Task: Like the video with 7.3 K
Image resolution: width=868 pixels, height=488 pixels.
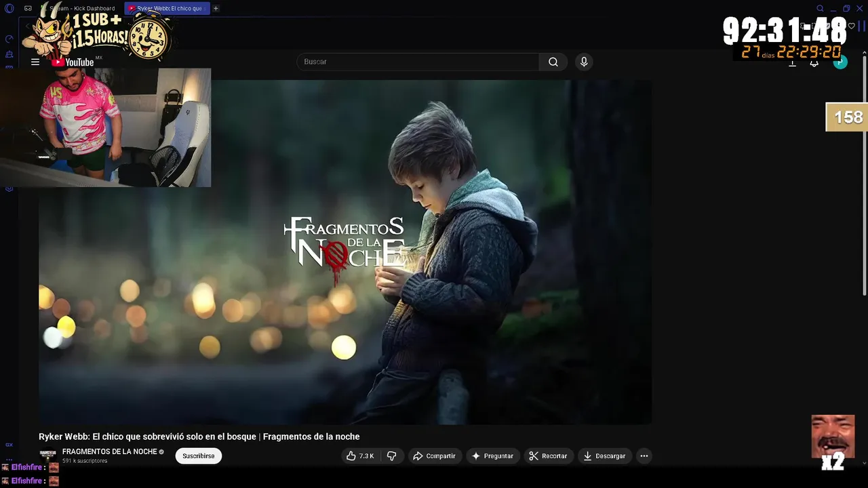Action: 360,456
